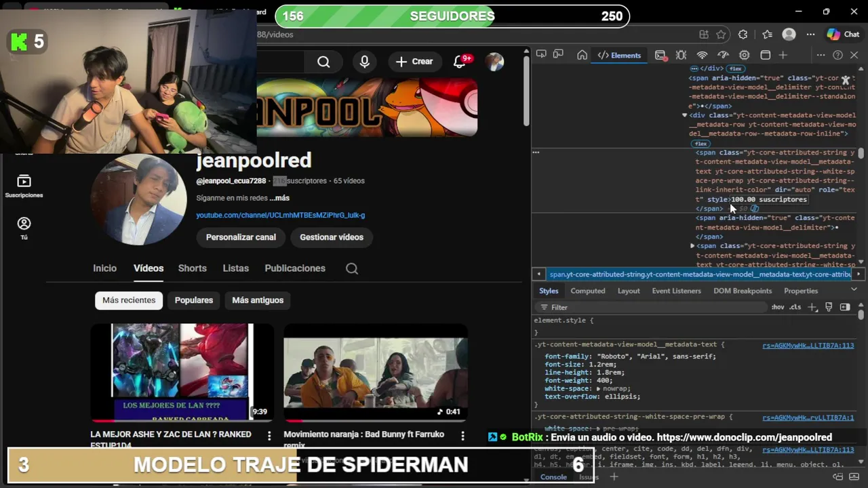
Task: Open browser favorites list icon
Action: 767,35
